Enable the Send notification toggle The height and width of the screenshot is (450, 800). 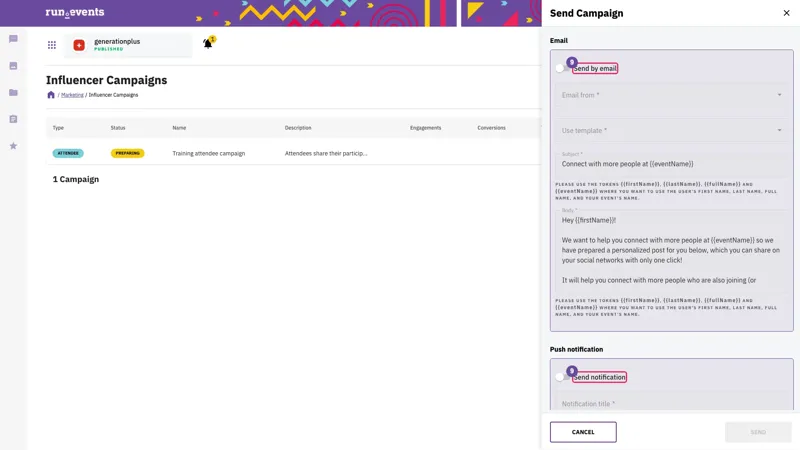coord(562,377)
